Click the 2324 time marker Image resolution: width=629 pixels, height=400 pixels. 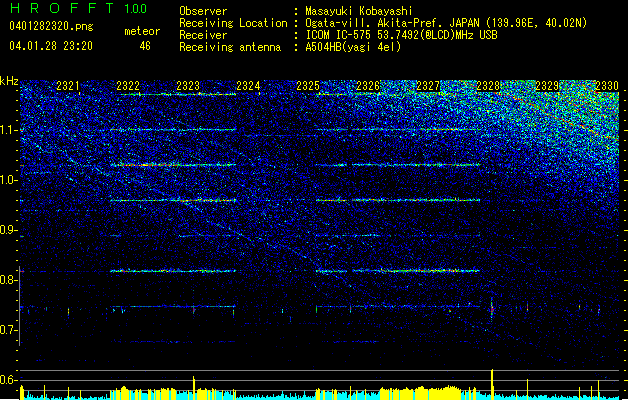pyautogui.click(x=248, y=86)
